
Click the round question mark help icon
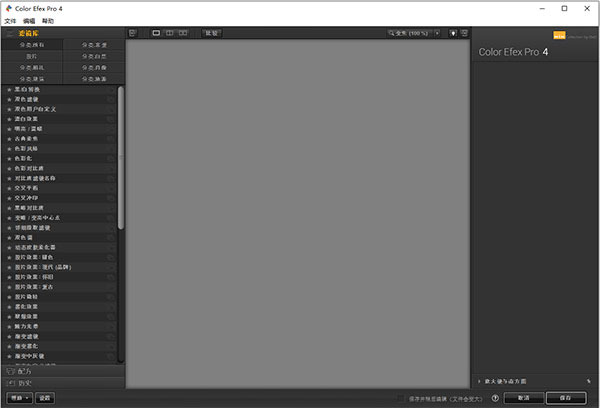495,398
